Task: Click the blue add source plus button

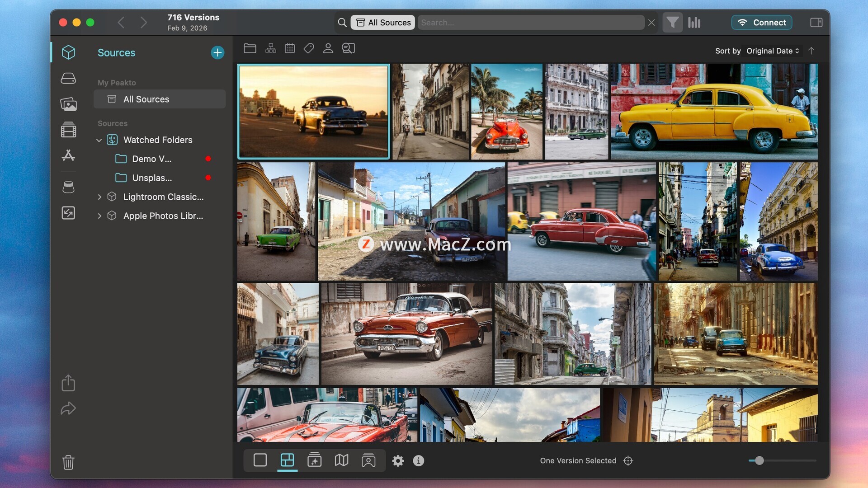Action: pyautogui.click(x=217, y=52)
